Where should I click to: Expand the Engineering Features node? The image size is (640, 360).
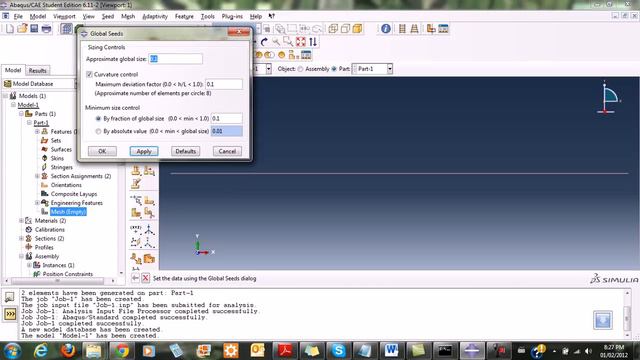tap(37, 202)
